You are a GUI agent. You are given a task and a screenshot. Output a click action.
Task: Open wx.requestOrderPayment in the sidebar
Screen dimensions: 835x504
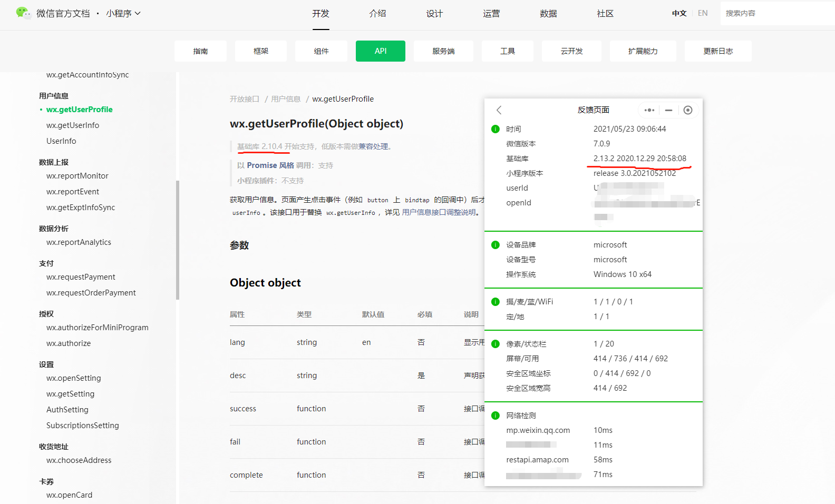(x=91, y=293)
